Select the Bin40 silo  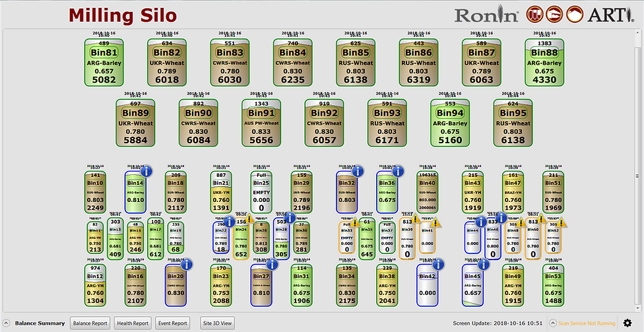point(427,192)
